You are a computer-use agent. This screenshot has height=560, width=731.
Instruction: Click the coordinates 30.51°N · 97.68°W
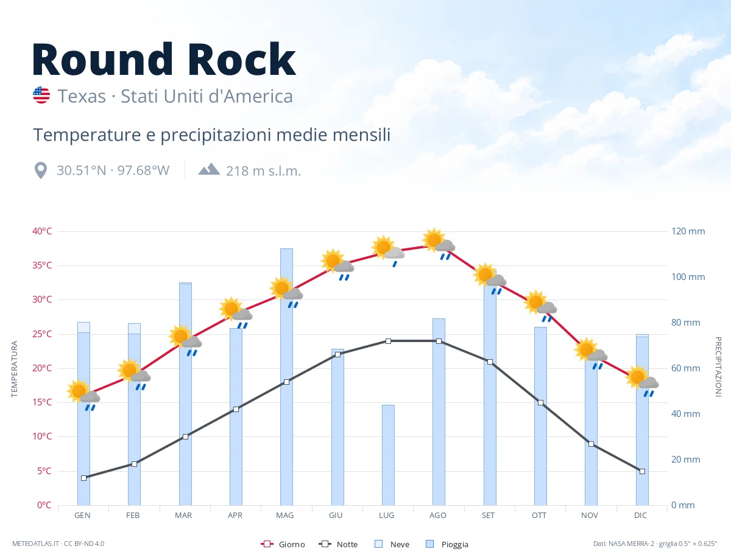point(113,170)
